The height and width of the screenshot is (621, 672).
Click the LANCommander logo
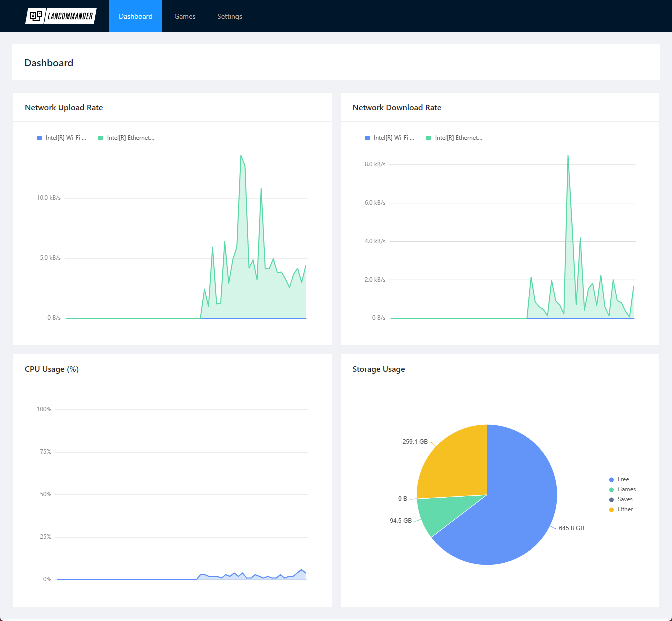pyautogui.click(x=61, y=16)
